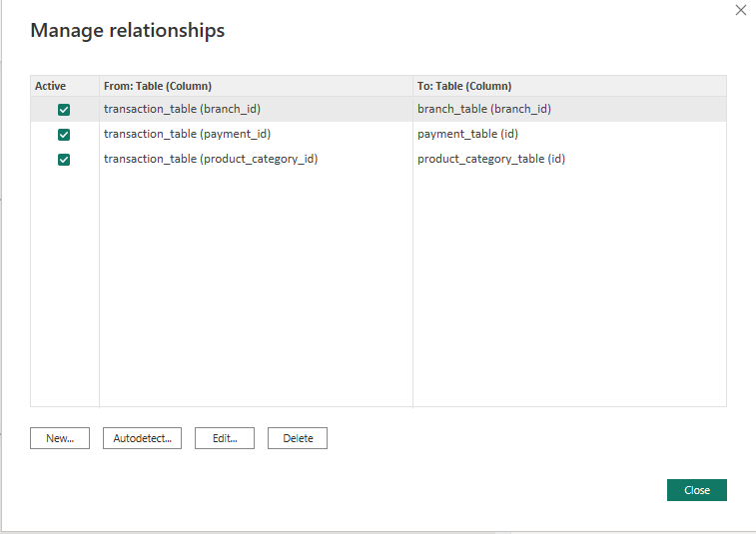Click the green Close button
The width and height of the screenshot is (756, 534).
click(696, 490)
